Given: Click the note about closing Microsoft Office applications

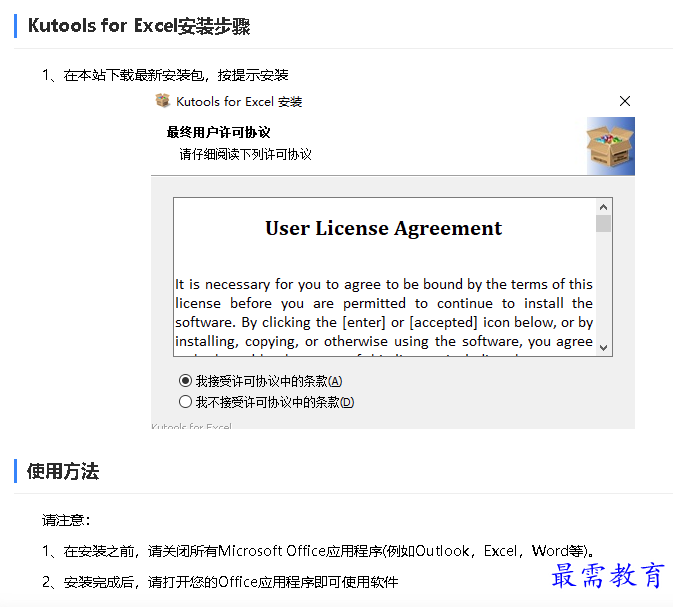Looking at the screenshot, I should 318,551.
